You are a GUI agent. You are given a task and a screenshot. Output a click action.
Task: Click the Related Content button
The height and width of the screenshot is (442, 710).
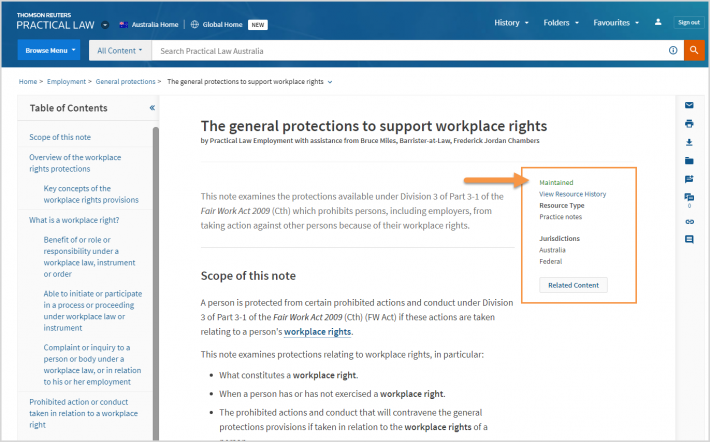tap(573, 285)
